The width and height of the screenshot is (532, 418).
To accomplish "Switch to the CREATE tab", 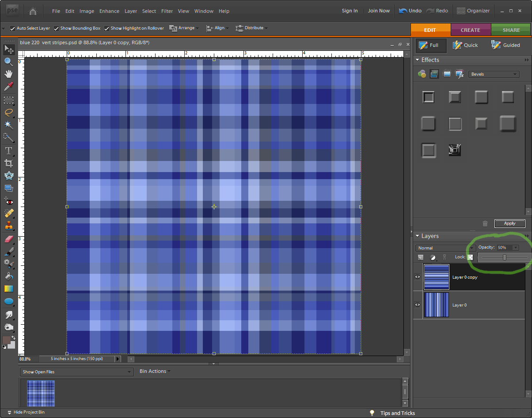I will pos(470,30).
